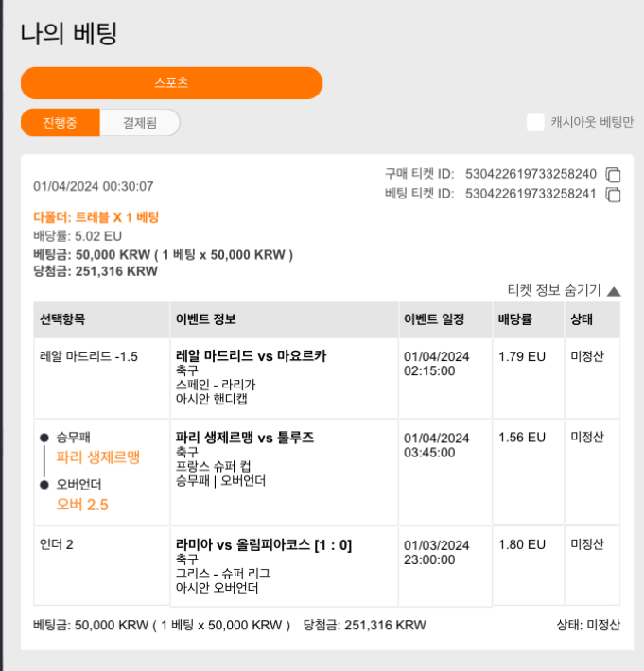
Task: Select the 파리 생제르맹 orange selection
Action: 98,457
